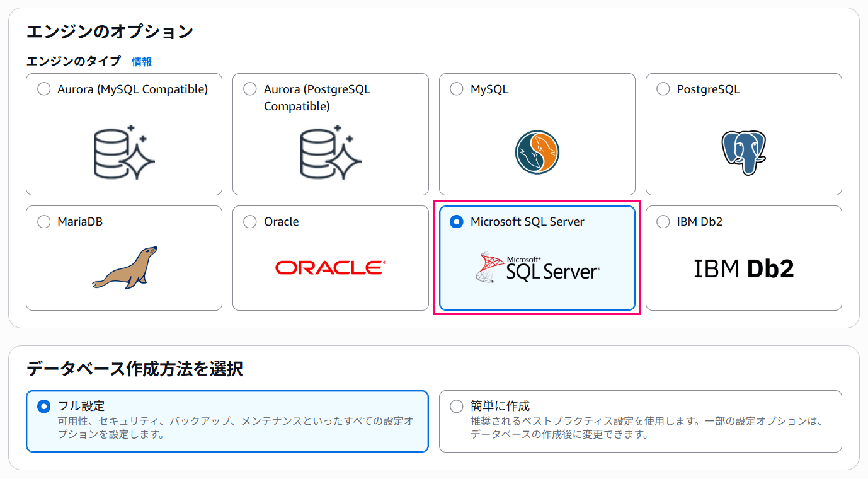Click the MySQL dolphin logo
The width and height of the screenshot is (868, 479).
tap(537, 152)
